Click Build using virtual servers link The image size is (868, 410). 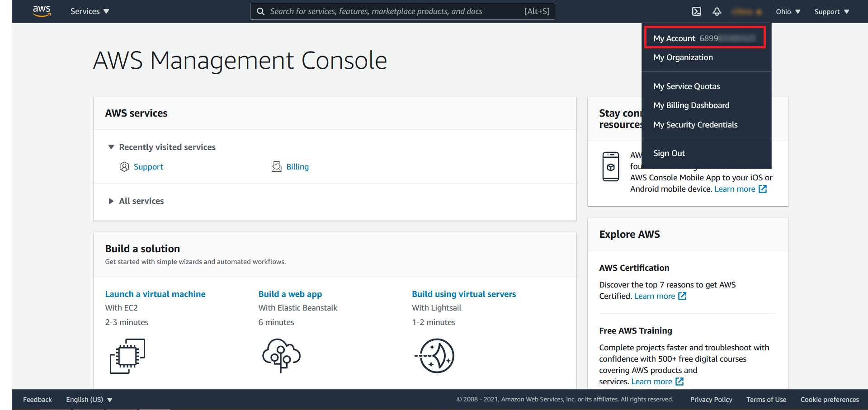tap(464, 294)
